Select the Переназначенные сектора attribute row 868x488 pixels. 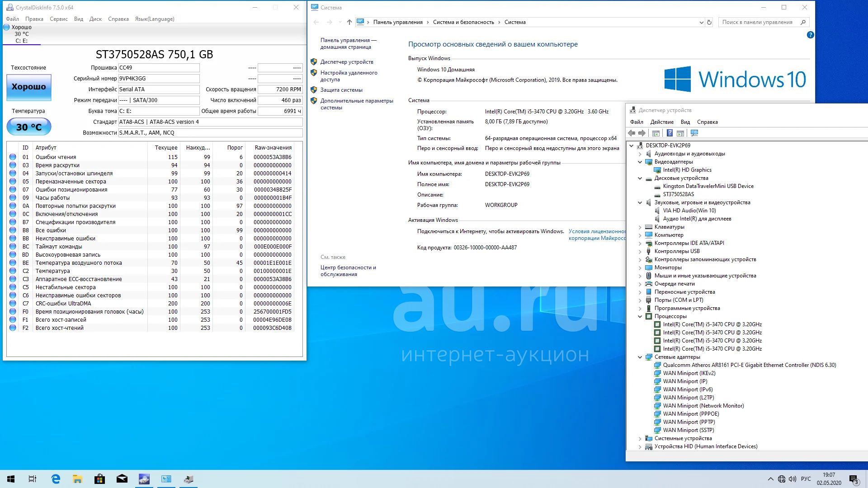coord(151,182)
